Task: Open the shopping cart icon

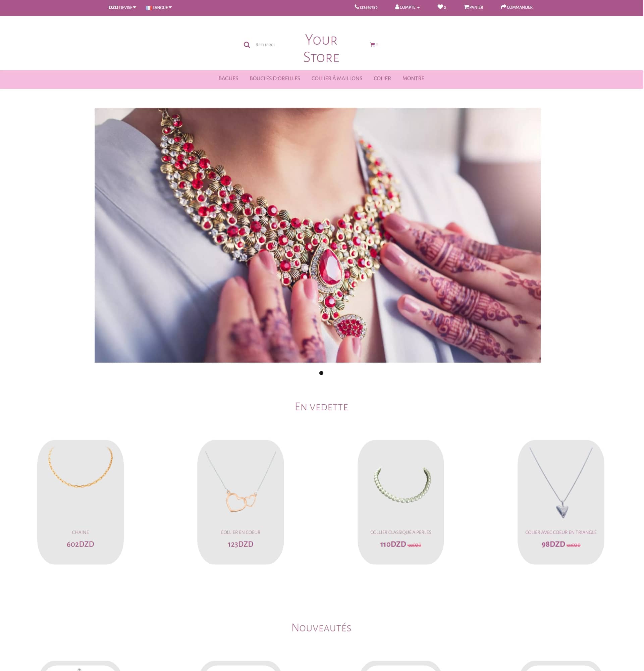Action: (x=371, y=44)
